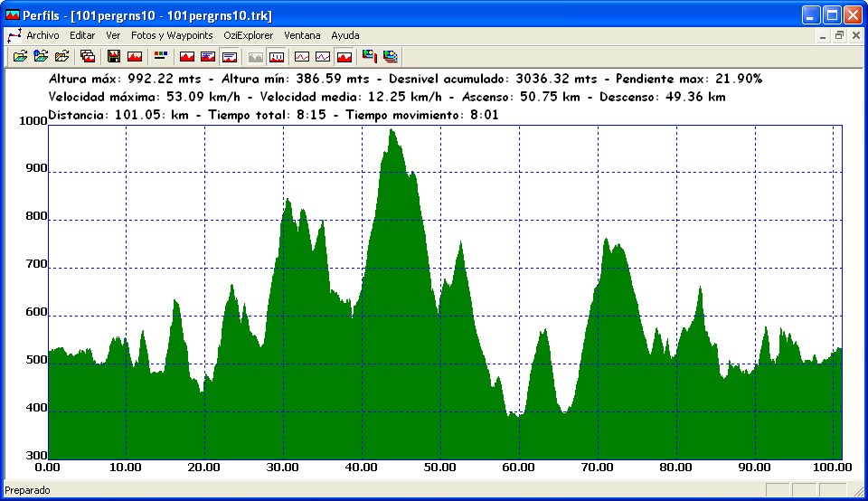The image size is (868, 501).
Task: Select the purple line graph icon
Action: click(323, 56)
